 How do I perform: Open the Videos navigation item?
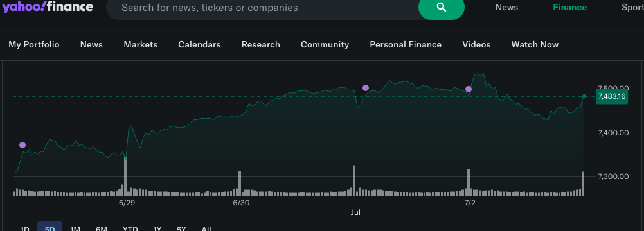point(476,44)
